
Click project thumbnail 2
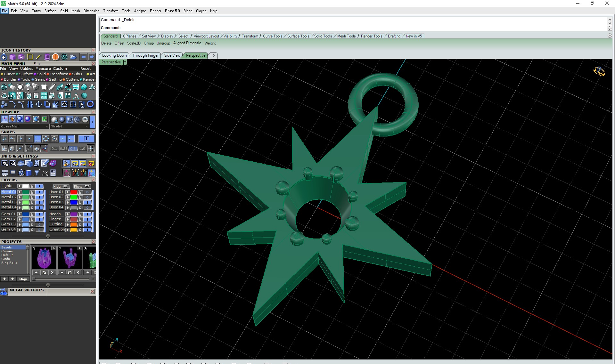coord(70,258)
